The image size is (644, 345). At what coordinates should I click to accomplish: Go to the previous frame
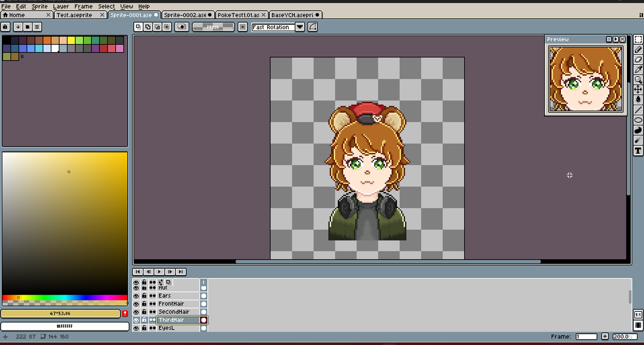149,272
